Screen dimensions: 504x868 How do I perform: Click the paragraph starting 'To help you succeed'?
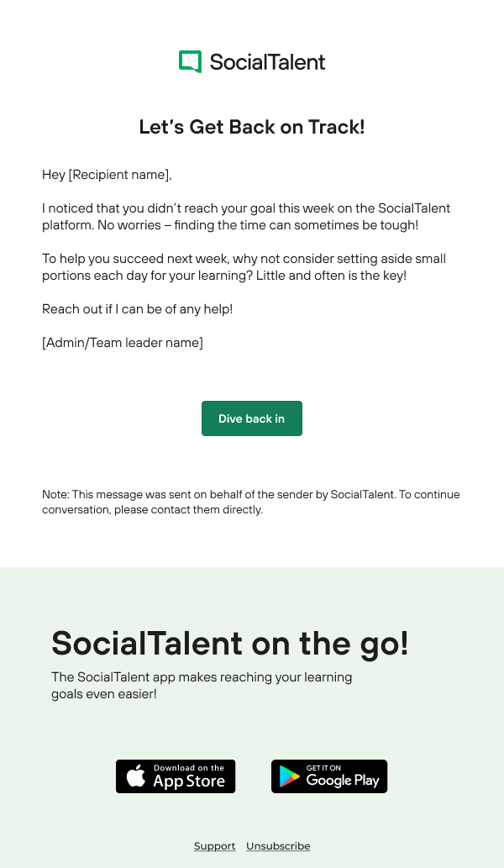(x=244, y=267)
